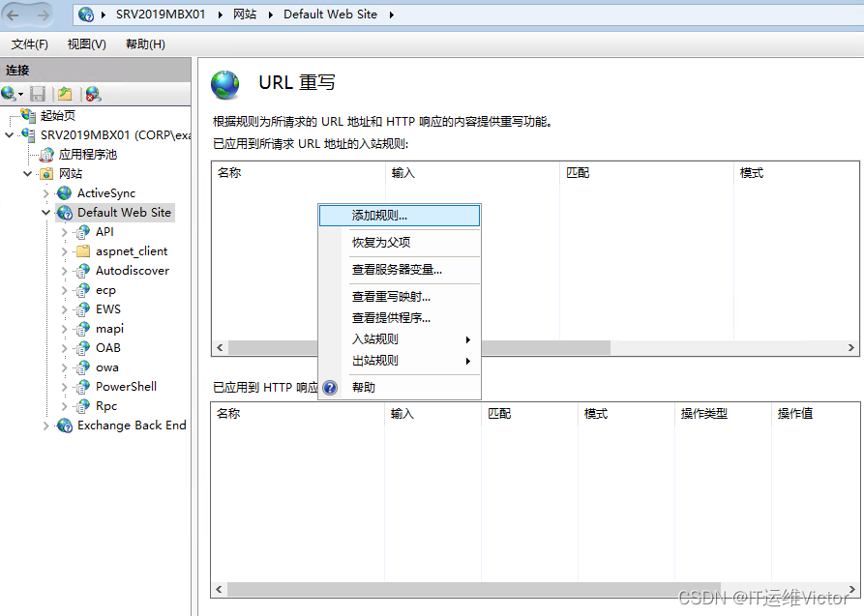Click the blue help question mark icon

(330, 388)
